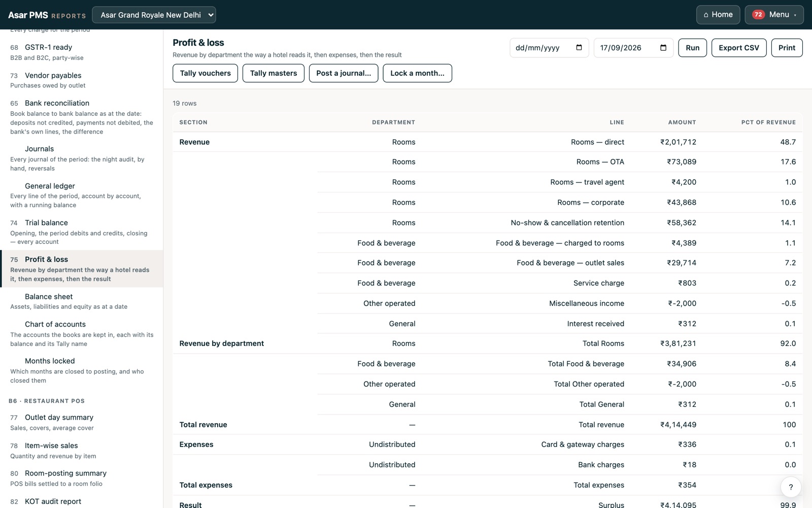Select the Profit & loss sidebar item
The image size is (812, 508).
81,269
